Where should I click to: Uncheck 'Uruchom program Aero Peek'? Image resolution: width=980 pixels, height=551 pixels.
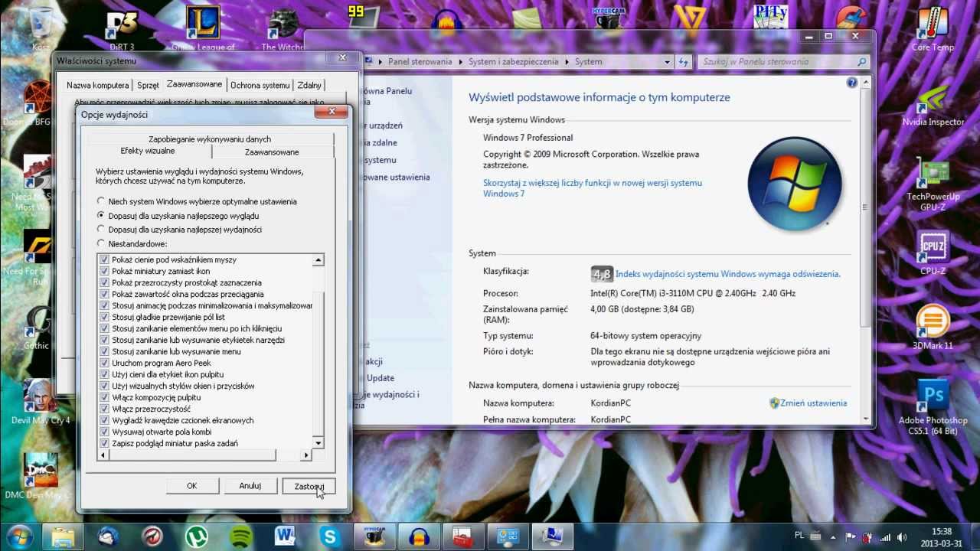pyautogui.click(x=105, y=363)
